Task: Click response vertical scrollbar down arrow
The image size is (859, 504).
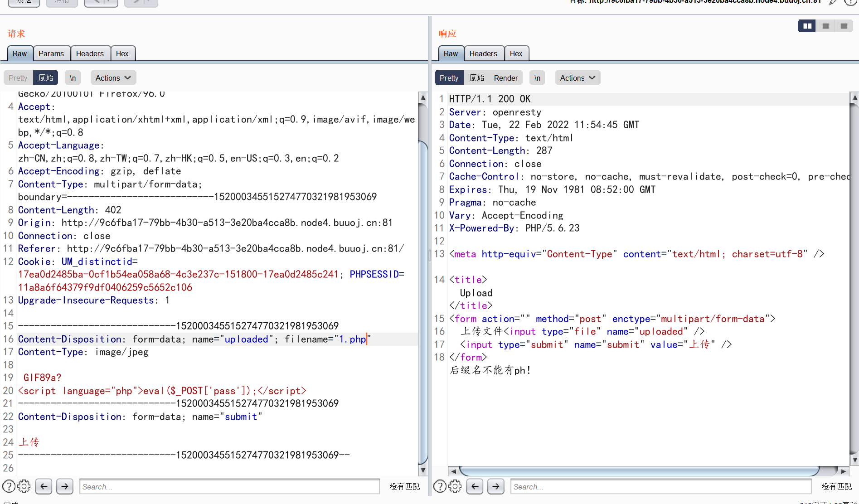Action: point(854,460)
